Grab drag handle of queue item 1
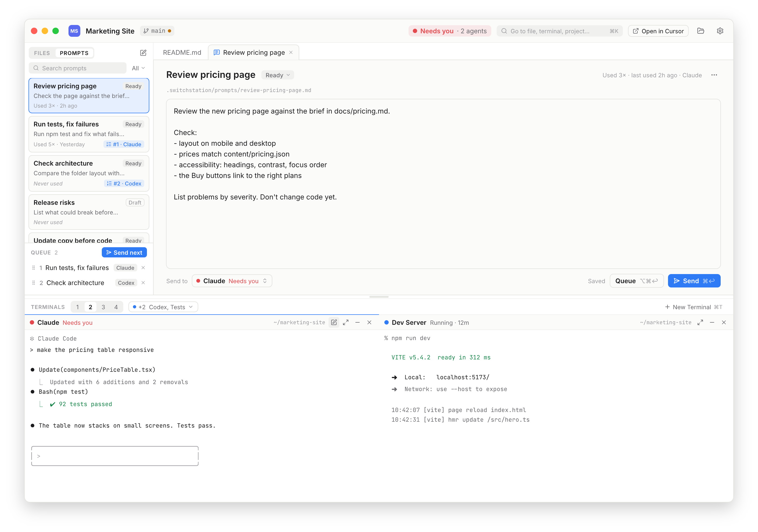This screenshot has height=532, width=758. click(x=33, y=268)
